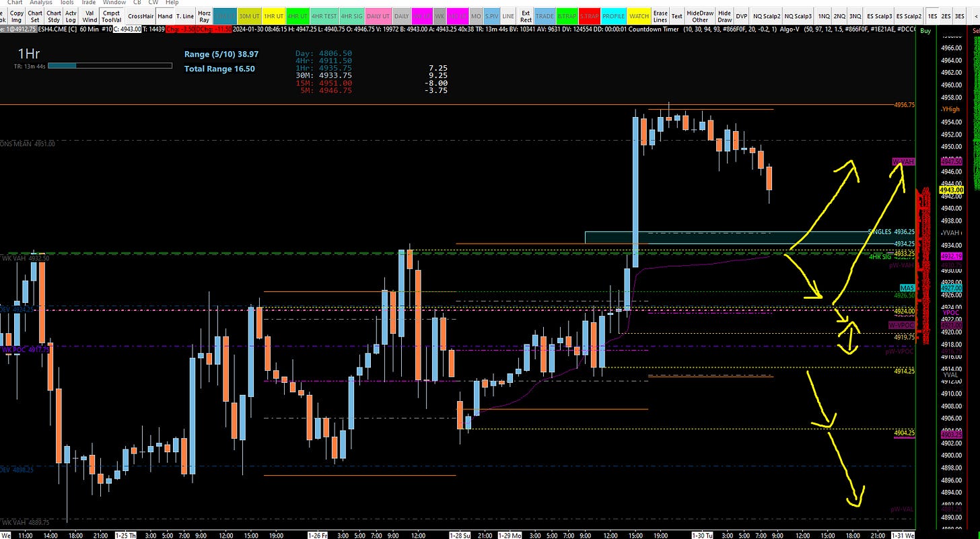This screenshot has height=539, width=980.
Task: Click the 3NQ quantity button
Action: tap(855, 16)
